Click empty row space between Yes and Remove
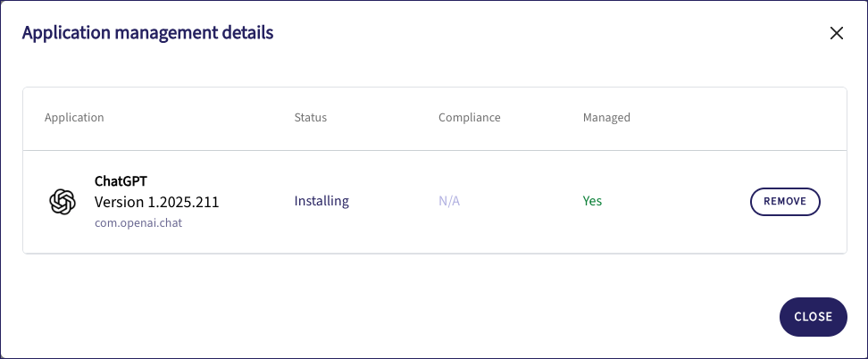This screenshot has width=868, height=359. click(x=679, y=202)
